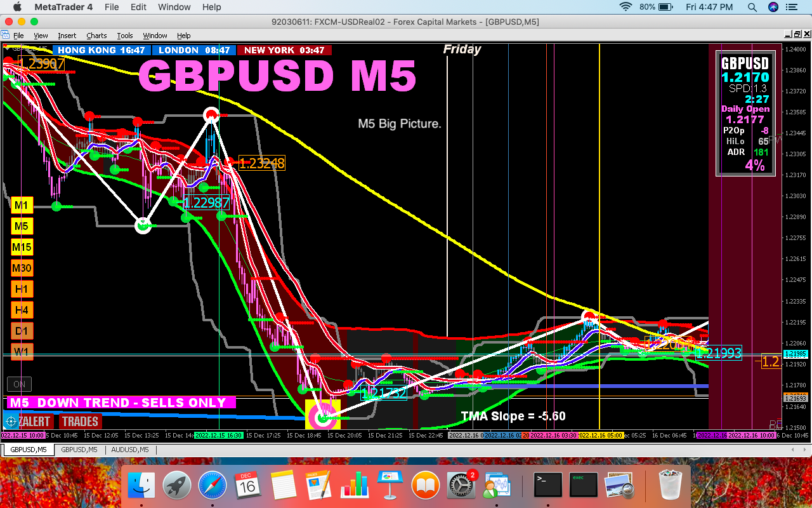This screenshot has width=812, height=508.
Task: Click the crosshair target icon near ZALERT
Action: pos(10,421)
